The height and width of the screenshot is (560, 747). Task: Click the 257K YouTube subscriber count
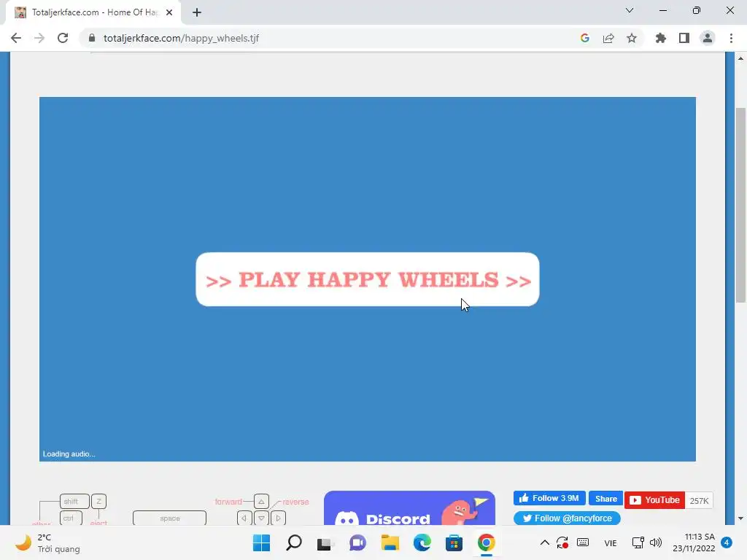[x=699, y=500]
